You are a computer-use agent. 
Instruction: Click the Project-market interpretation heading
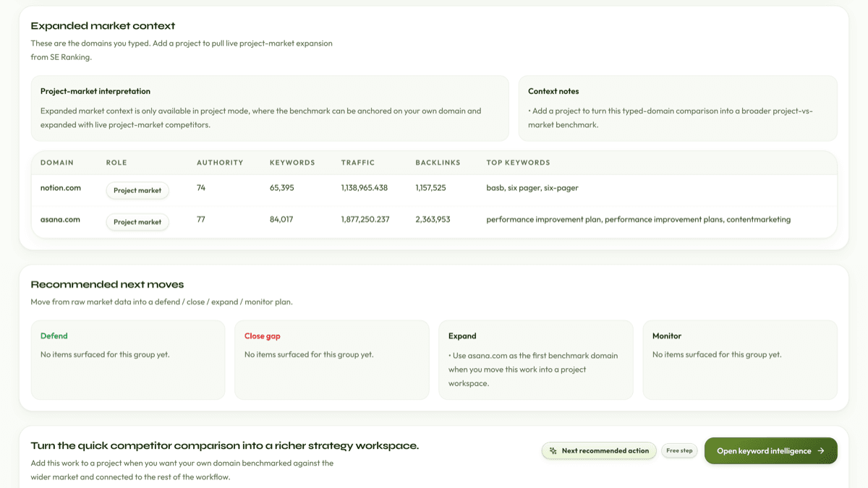tap(95, 91)
